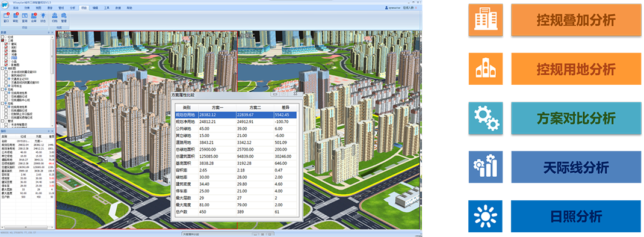644x237 pixels.
Task: Uncheck the 建筑 layer checkbox
Action: (6, 44)
